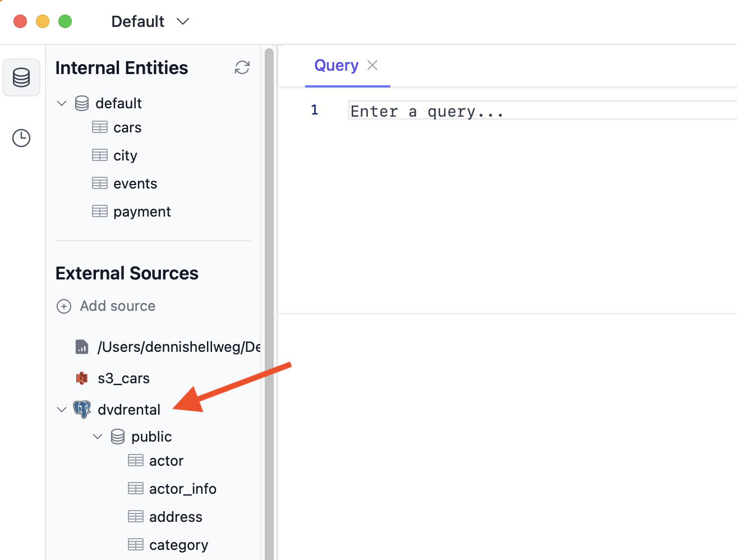Screen dimensions: 737x560
Task: Click the city table icon
Action: pyautogui.click(x=100, y=155)
